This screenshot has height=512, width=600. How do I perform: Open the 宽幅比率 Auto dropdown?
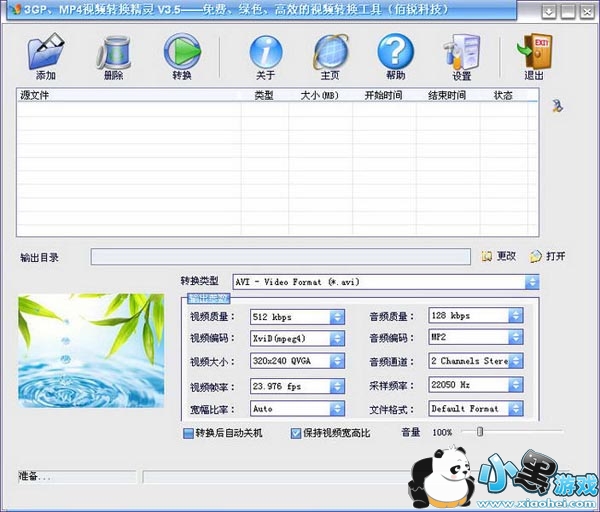coord(337,409)
